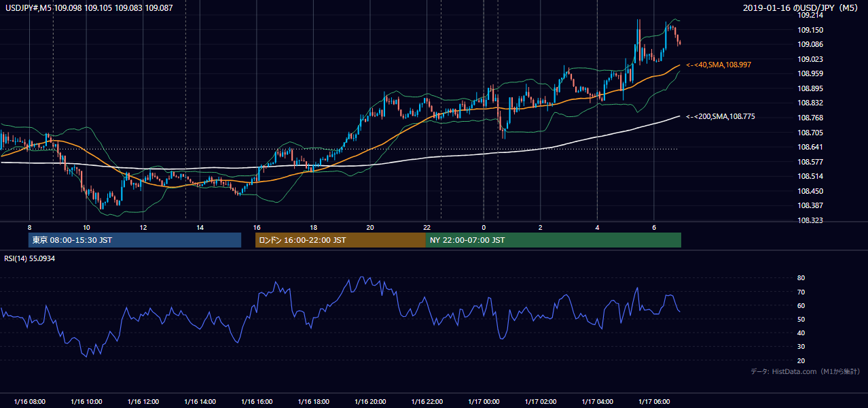868x408 pixels.
Task: Click the RSI(14) 55.0934 indicator label
Action: click(x=31, y=258)
